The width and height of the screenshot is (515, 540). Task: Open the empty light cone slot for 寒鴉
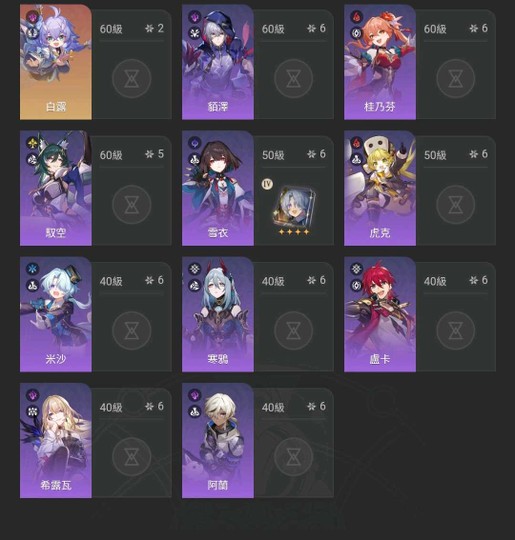(293, 331)
